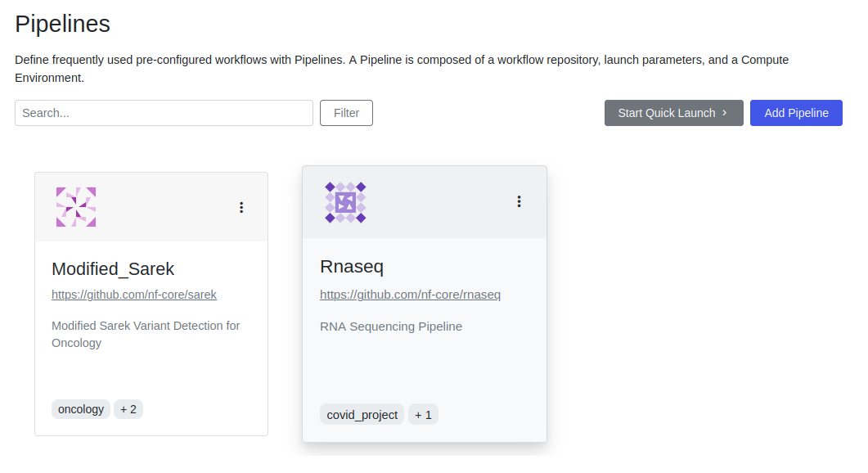Click the Modified Sarek Variant Detection description

(x=146, y=334)
